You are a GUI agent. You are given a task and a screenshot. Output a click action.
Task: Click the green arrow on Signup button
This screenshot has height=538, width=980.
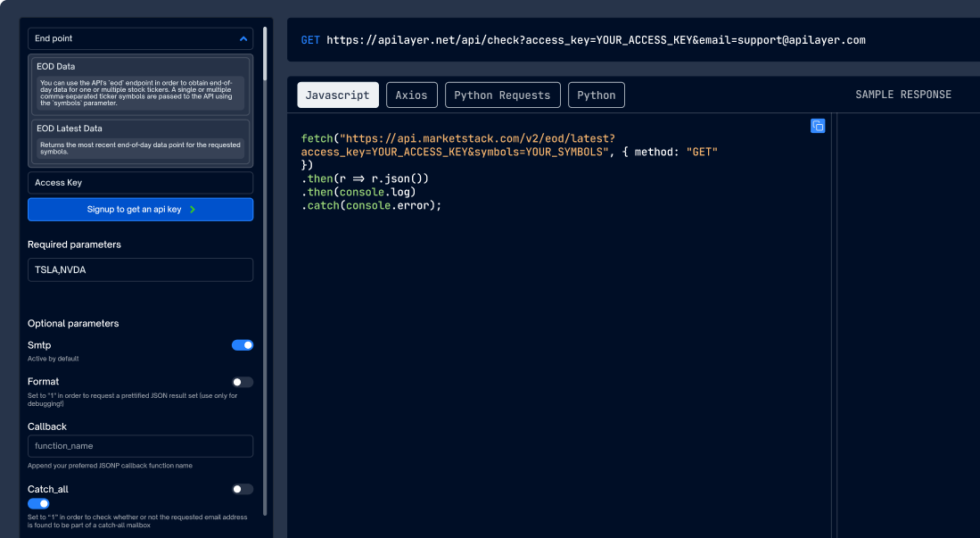point(193,210)
